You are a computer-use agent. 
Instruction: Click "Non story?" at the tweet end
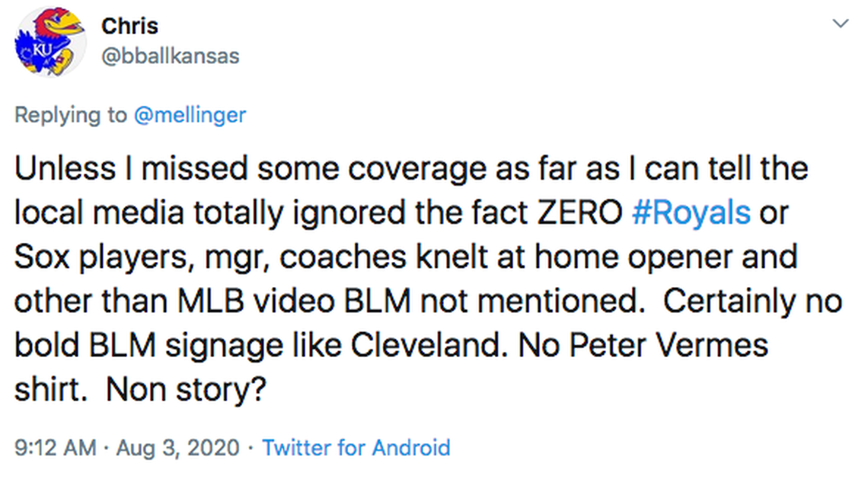pos(186,390)
